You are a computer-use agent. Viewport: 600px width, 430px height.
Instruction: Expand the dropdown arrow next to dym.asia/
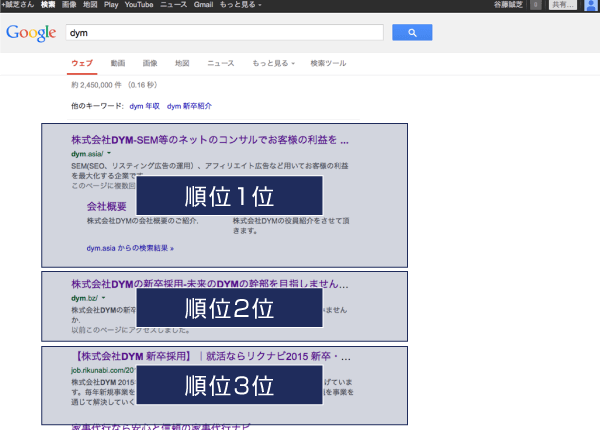(109, 153)
